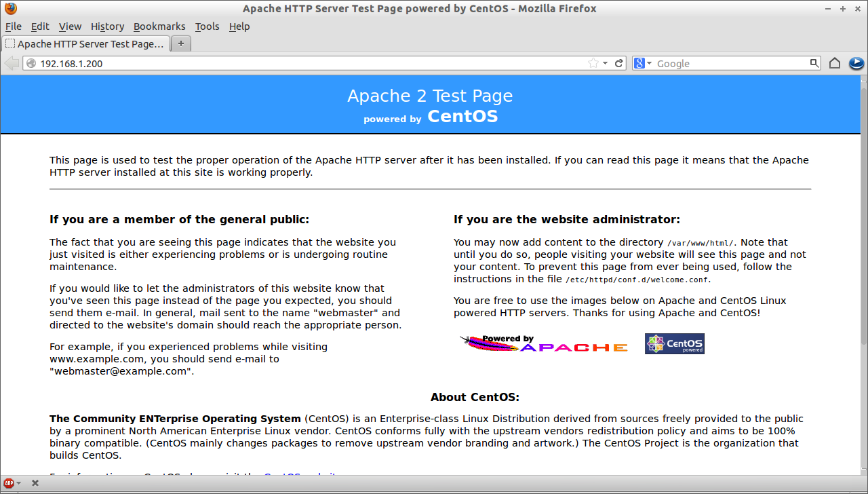Click the 'www.example.com' text
Viewport: 868px width, 494px height.
[96, 359]
